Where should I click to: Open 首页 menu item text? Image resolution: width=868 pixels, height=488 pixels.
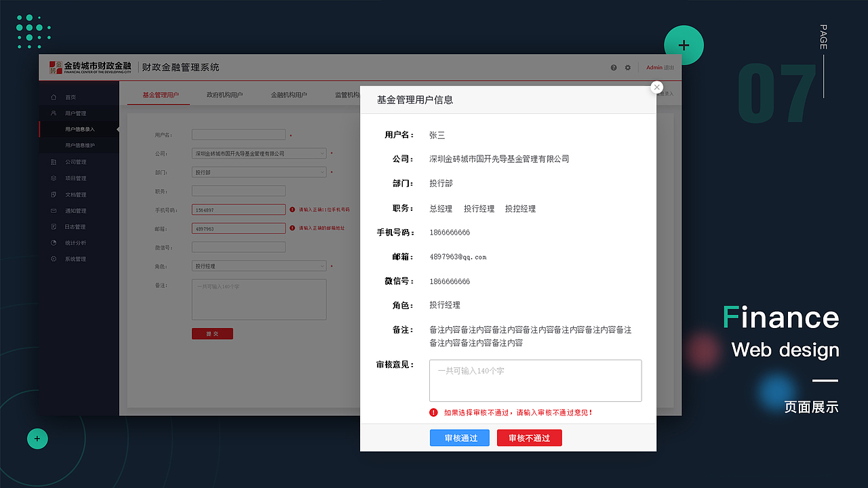pos(71,97)
